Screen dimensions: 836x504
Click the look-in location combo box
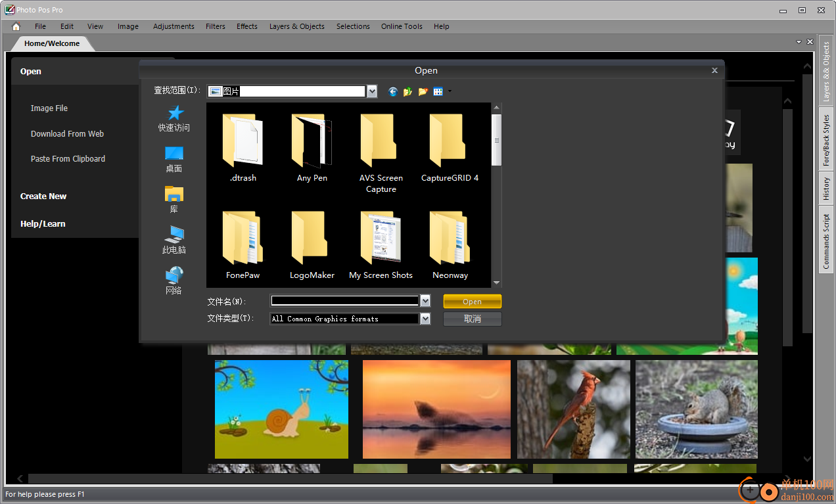(x=292, y=91)
